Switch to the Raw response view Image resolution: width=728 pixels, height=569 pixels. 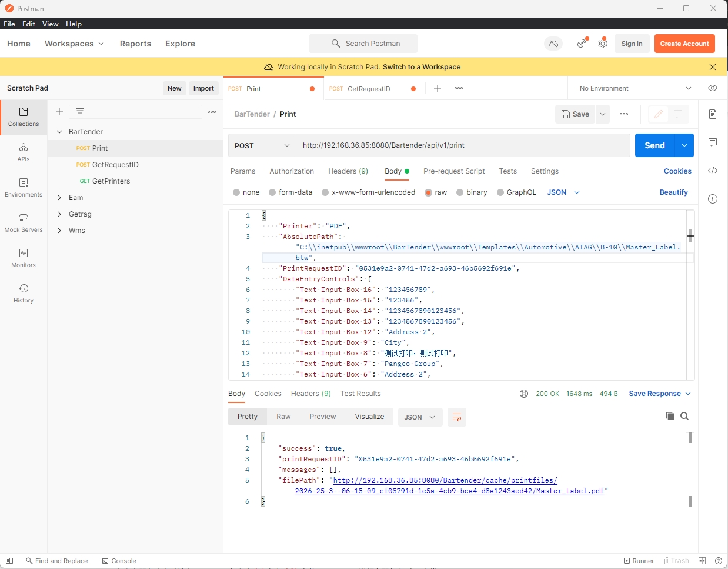click(x=283, y=417)
